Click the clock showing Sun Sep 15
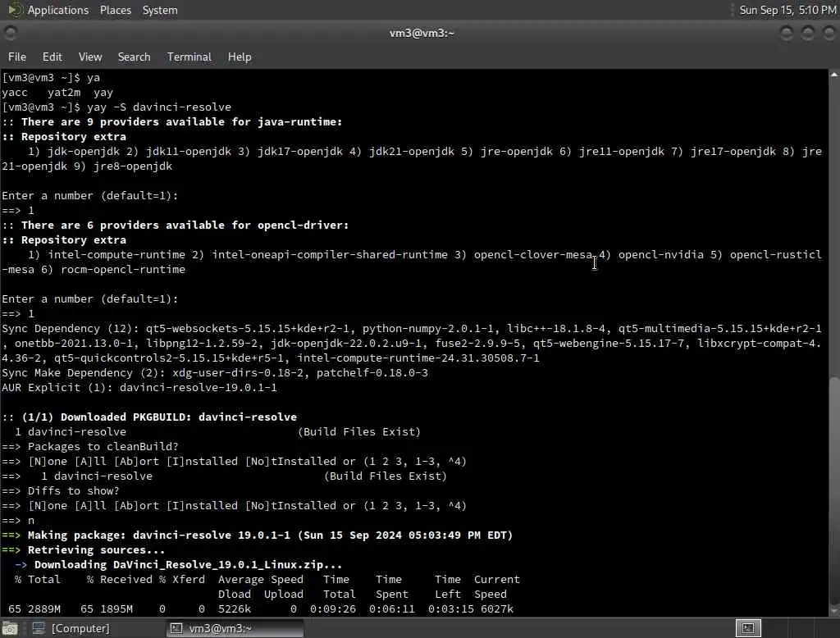The width and height of the screenshot is (840, 638). (787, 10)
